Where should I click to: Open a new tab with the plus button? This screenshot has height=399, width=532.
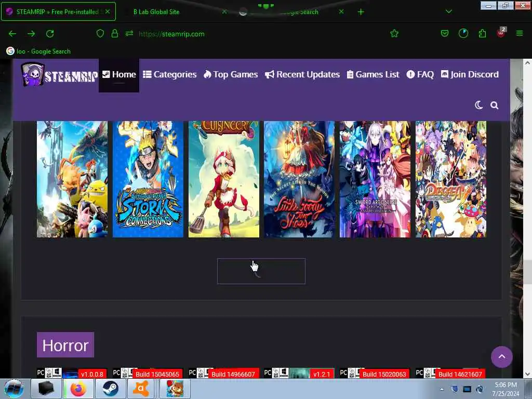click(x=361, y=12)
